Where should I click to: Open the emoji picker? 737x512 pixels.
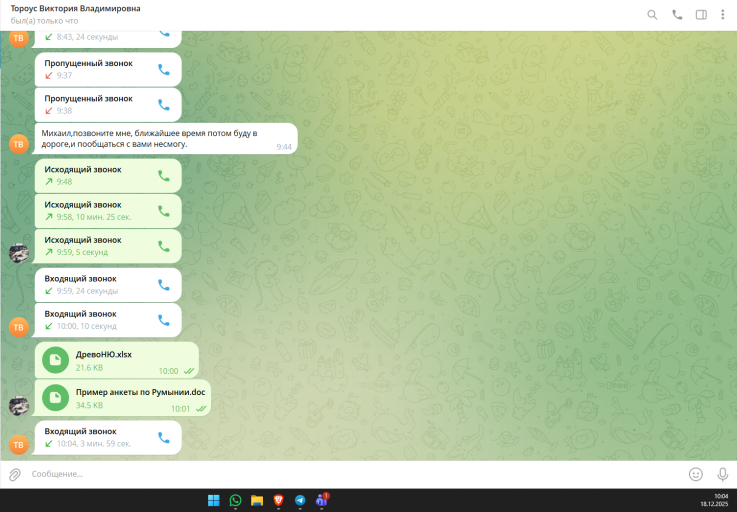pos(696,474)
